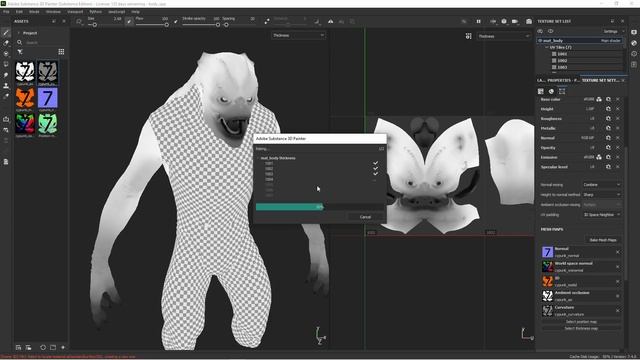Screen dimensions: 640x360
Task: Open the File menu
Action: click(x=6, y=12)
